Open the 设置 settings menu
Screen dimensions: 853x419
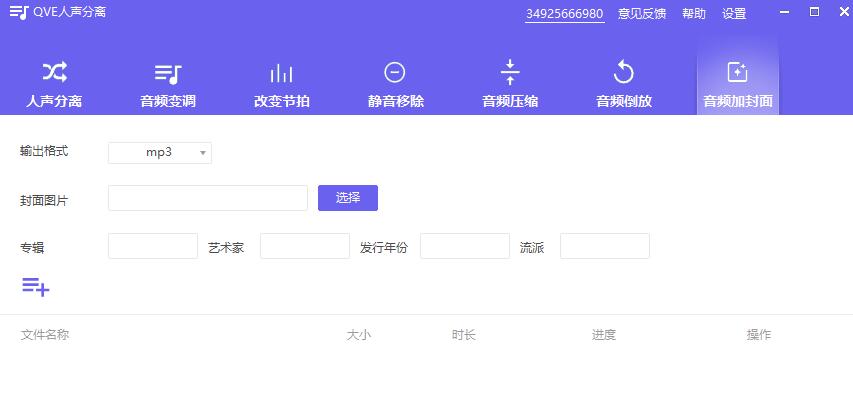click(734, 14)
